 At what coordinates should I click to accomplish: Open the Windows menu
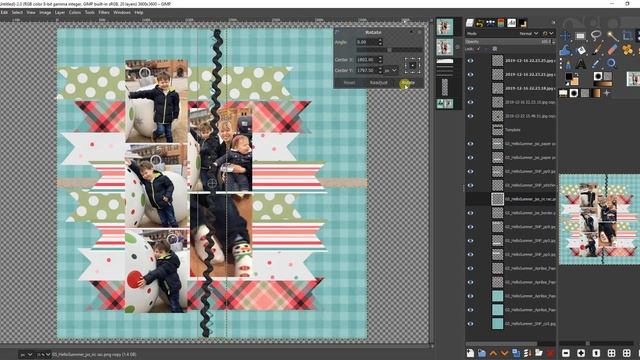click(122, 13)
